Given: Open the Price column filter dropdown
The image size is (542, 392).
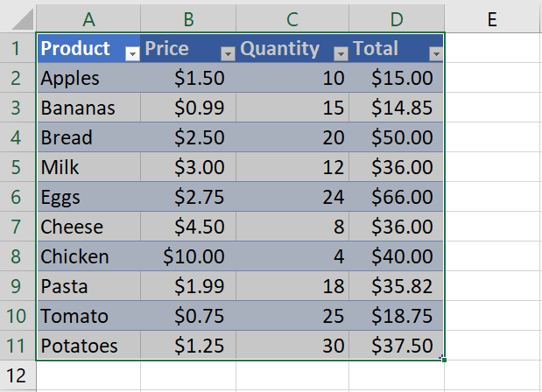Looking at the screenshot, I should tap(228, 54).
